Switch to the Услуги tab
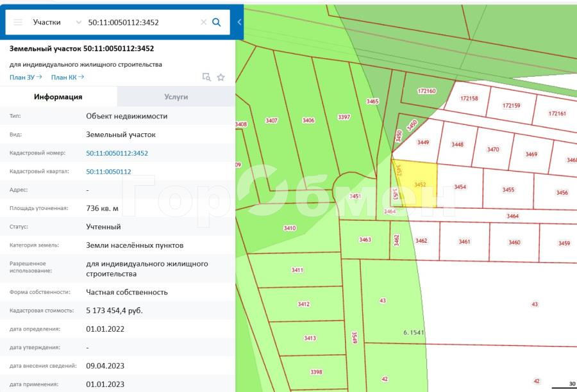Viewport: 577px width, 392px height. click(x=176, y=97)
